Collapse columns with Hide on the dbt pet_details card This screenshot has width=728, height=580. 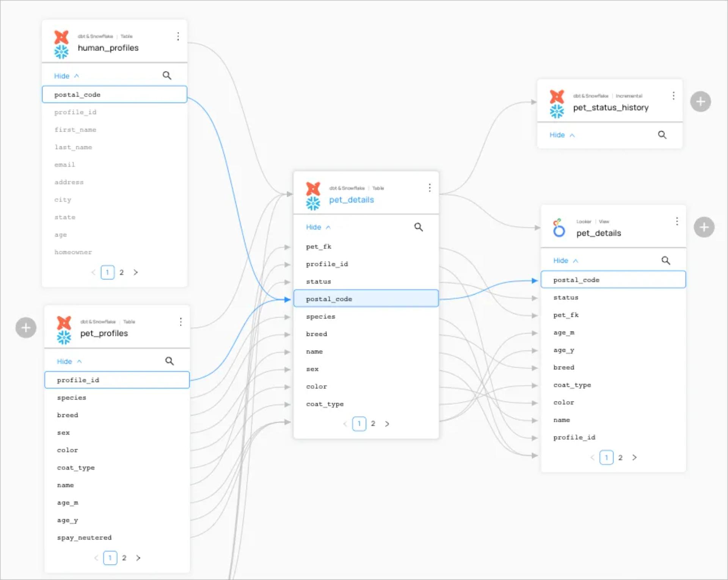(x=318, y=227)
